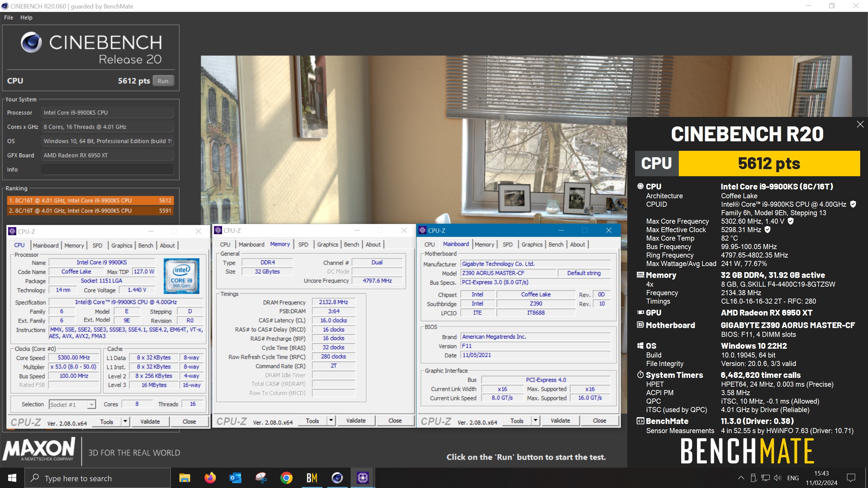Screen dimensions: 868x488
Task: Click the yellow 5612 pts score banner
Action: [769, 163]
